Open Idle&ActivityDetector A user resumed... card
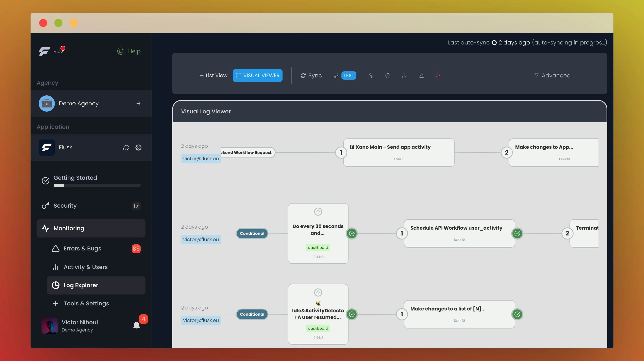 pos(318,314)
